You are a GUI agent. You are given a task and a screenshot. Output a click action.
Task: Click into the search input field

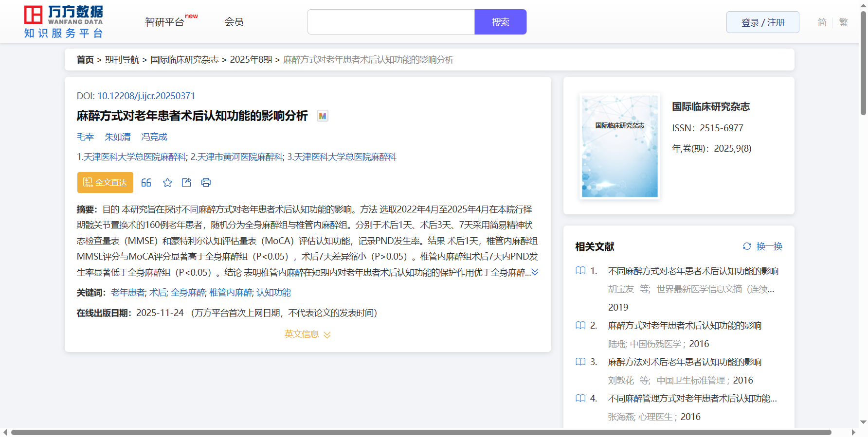(x=391, y=22)
